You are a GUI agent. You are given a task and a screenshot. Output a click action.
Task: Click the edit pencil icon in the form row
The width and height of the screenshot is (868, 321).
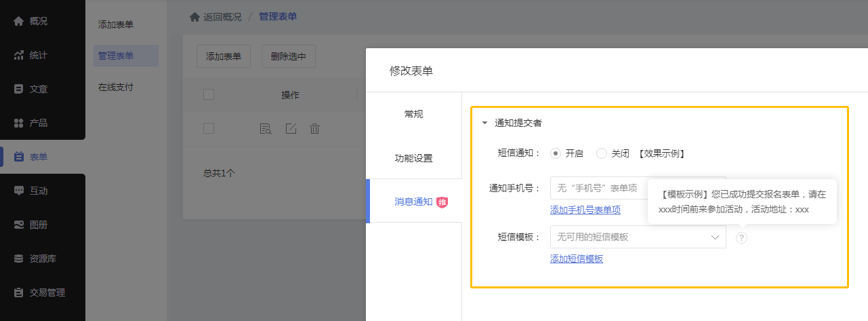(x=291, y=128)
